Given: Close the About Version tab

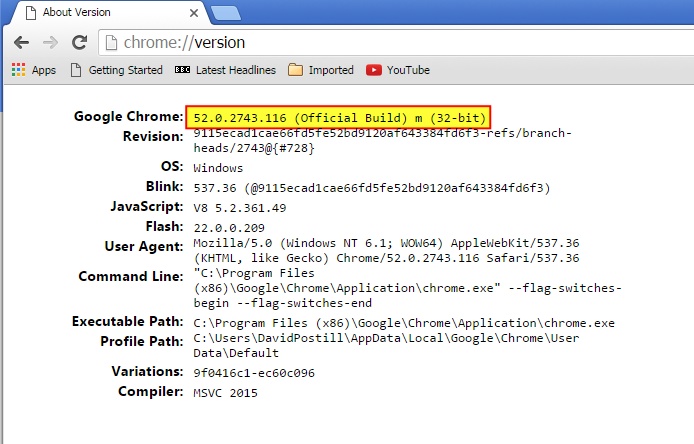Looking at the screenshot, I should pos(194,13).
